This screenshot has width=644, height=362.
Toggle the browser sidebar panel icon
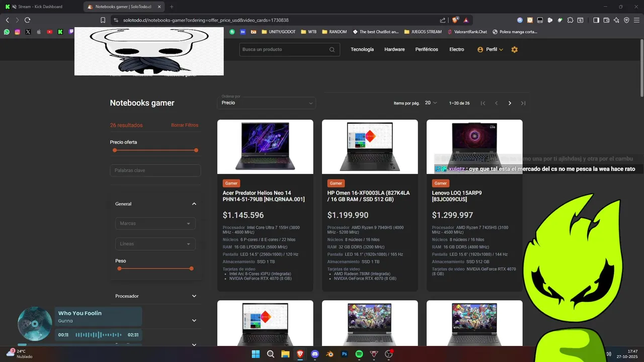point(596,20)
